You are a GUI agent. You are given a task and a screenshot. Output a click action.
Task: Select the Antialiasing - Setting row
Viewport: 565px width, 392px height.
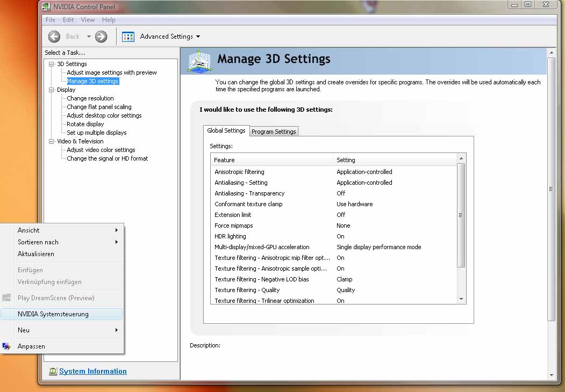334,183
